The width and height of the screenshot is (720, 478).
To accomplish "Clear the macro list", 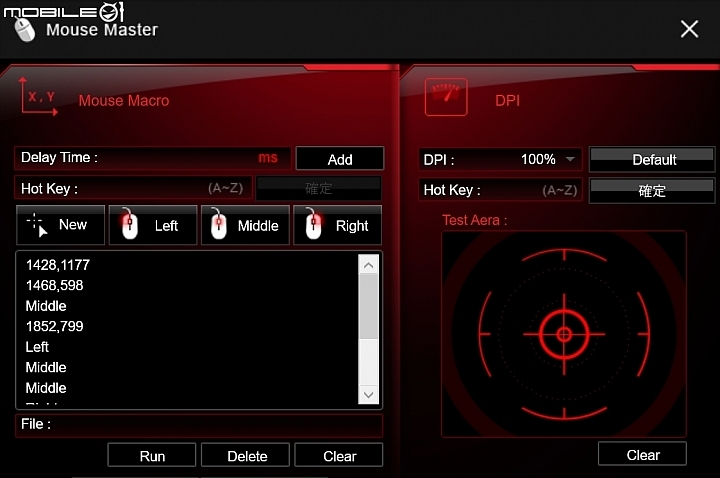I will click(x=339, y=456).
